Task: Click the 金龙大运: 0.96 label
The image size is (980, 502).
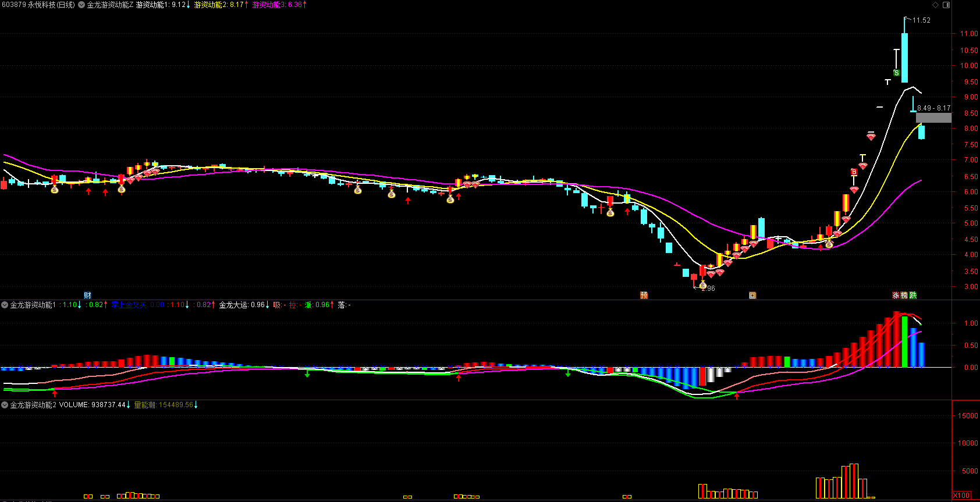Action: click(244, 305)
